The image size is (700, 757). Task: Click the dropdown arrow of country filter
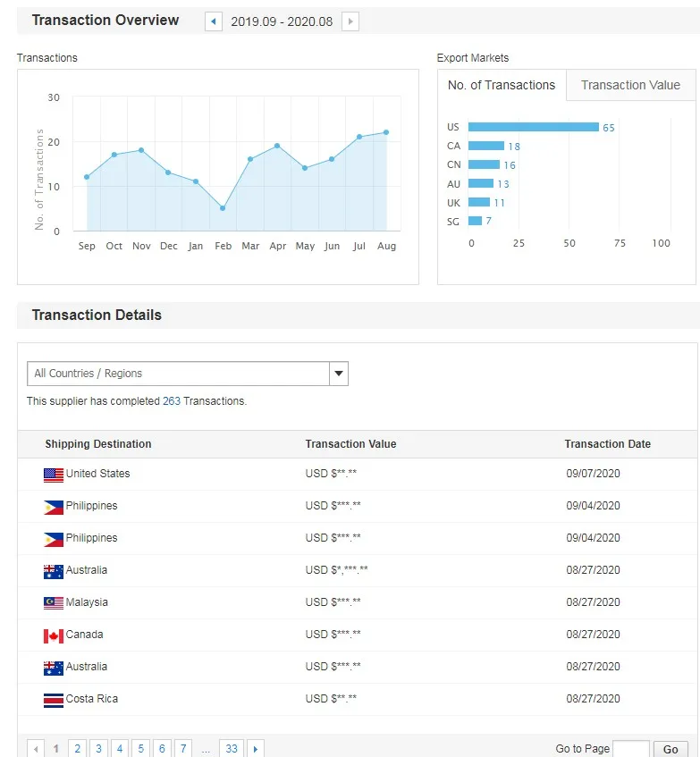(339, 374)
